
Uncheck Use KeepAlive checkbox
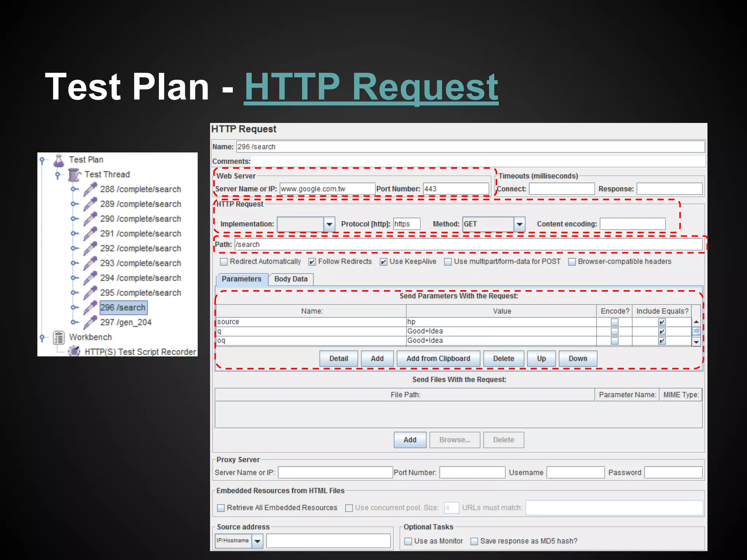[x=383, y=262]
